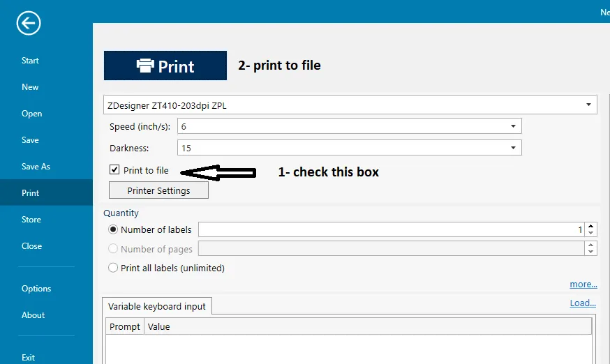Select Store in the sidebar menu

click(31, 220)
